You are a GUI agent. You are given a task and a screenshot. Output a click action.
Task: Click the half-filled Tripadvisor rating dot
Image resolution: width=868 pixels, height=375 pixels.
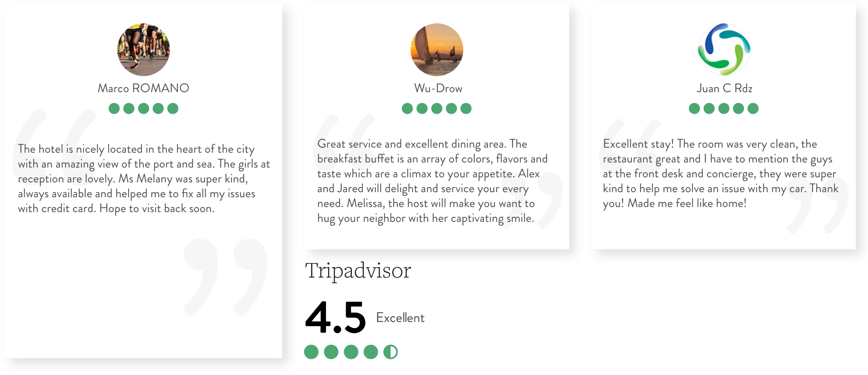coord(390,352)
